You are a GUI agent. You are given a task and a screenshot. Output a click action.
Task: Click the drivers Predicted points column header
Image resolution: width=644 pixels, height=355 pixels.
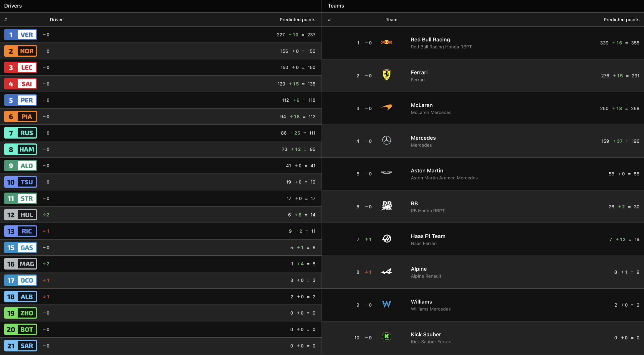tap(297, 20)
